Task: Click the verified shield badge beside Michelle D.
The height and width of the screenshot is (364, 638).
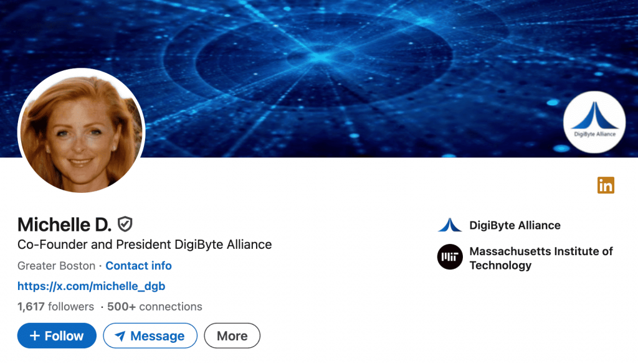Action: (x=125, y=224)
